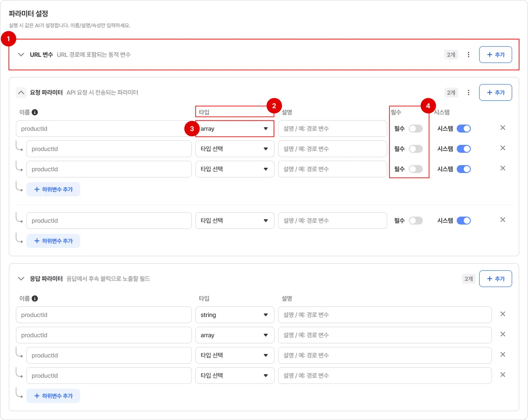Expand the URL 변수 section chevron

[x=21, y=55]
